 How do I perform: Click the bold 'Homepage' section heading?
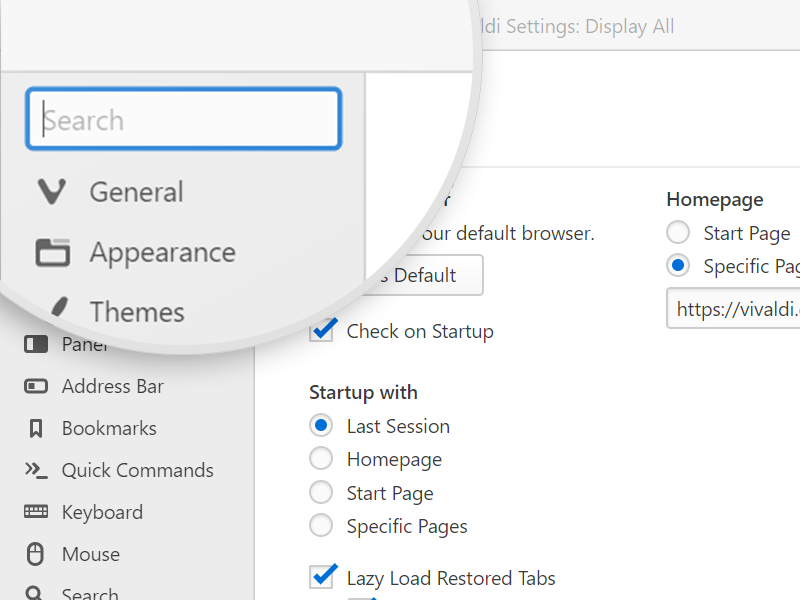(715, 199)
